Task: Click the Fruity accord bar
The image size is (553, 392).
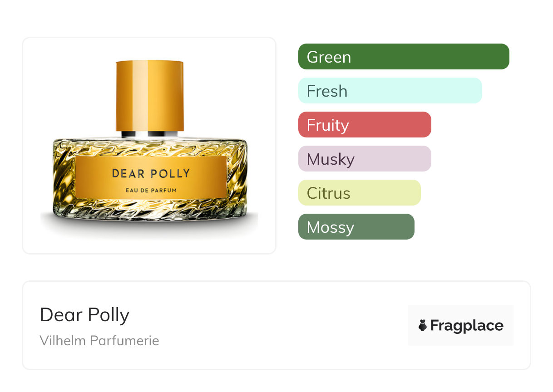Action: [x=365, y=125]
